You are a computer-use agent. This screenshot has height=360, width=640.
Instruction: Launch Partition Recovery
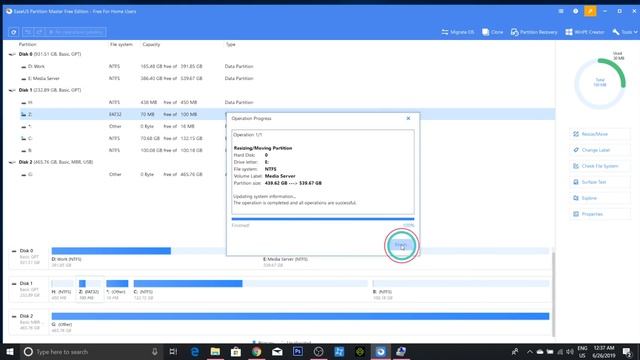pyautogui.click(x=534, y=32)
